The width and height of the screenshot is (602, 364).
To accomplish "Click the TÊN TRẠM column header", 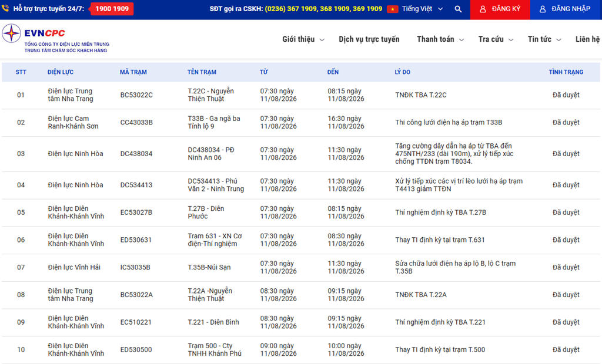I will coord(202,72).
